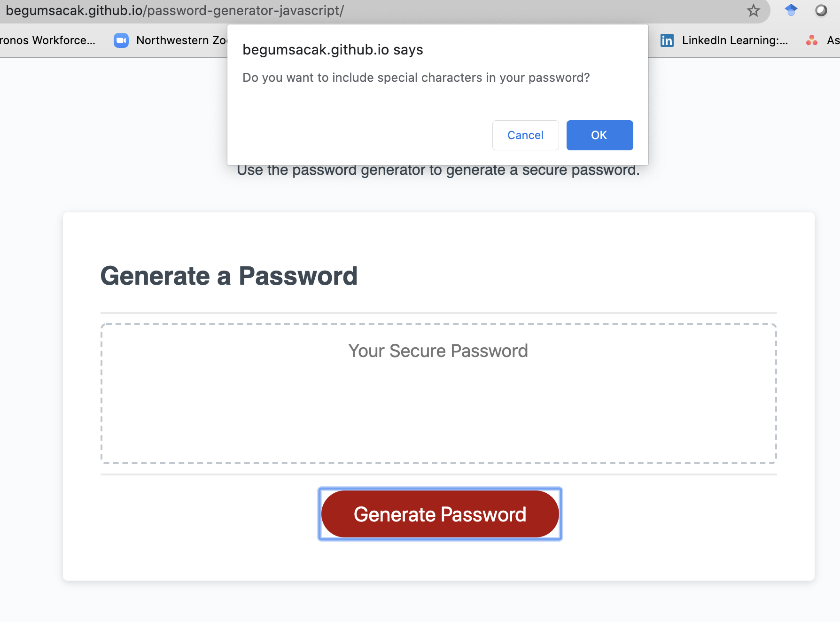
Task: Click the Generate a Password heading
Action: pyautogui.click(x=229, y=276)
